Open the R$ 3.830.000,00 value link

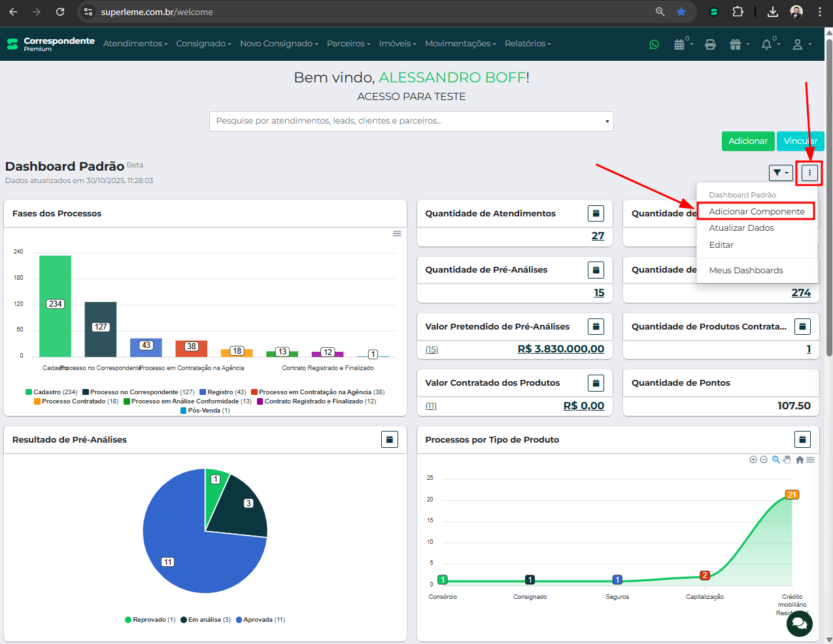pos(560,349)
